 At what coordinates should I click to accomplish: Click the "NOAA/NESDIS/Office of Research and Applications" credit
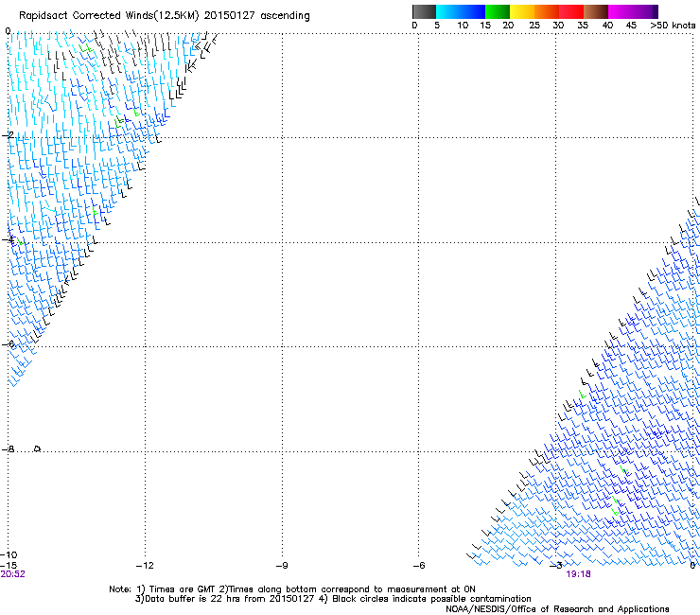point(557,609)
